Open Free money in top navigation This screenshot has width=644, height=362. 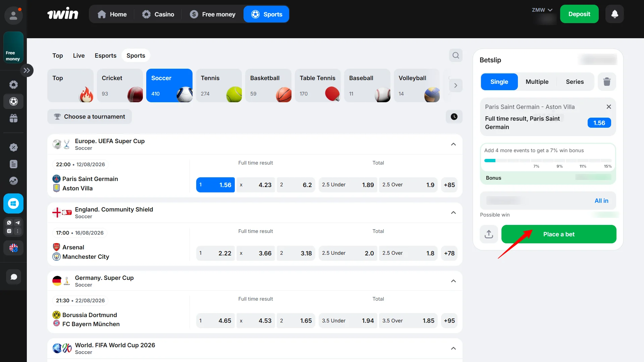click(213, 14)
